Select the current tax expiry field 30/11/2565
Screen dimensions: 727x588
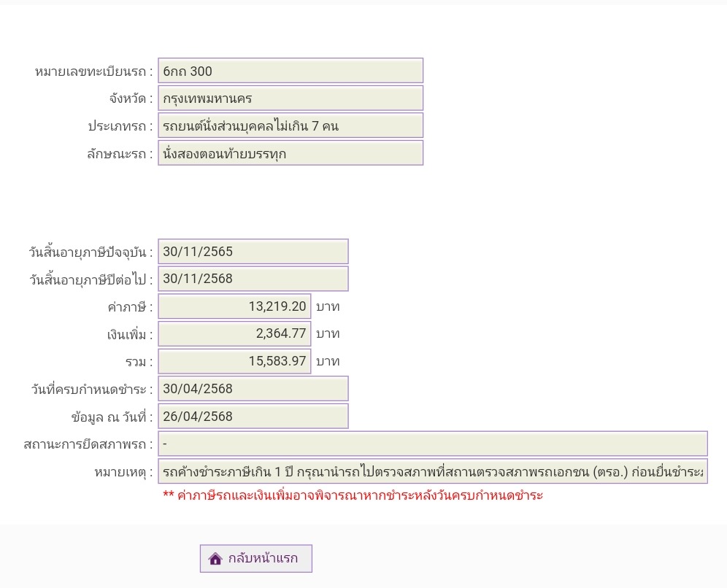[253, 252]
